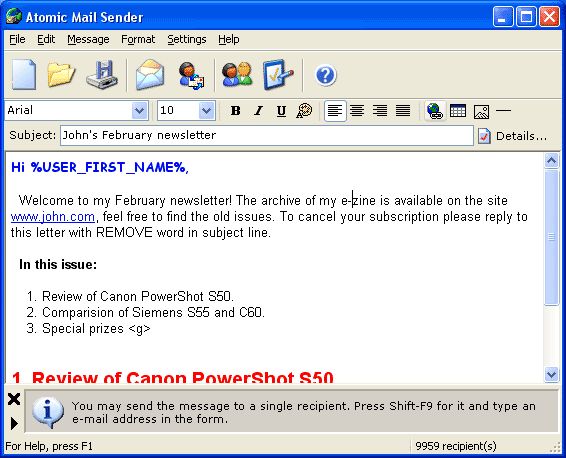The height and width of the screenshot is (458, 566).
Task: Click into the Subject input field
Action: coord(267,135)
